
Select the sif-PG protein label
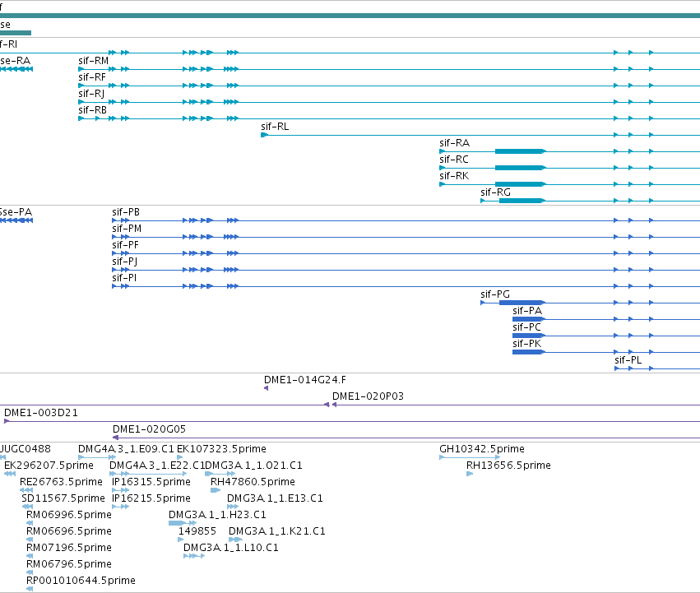coord(495,294)
